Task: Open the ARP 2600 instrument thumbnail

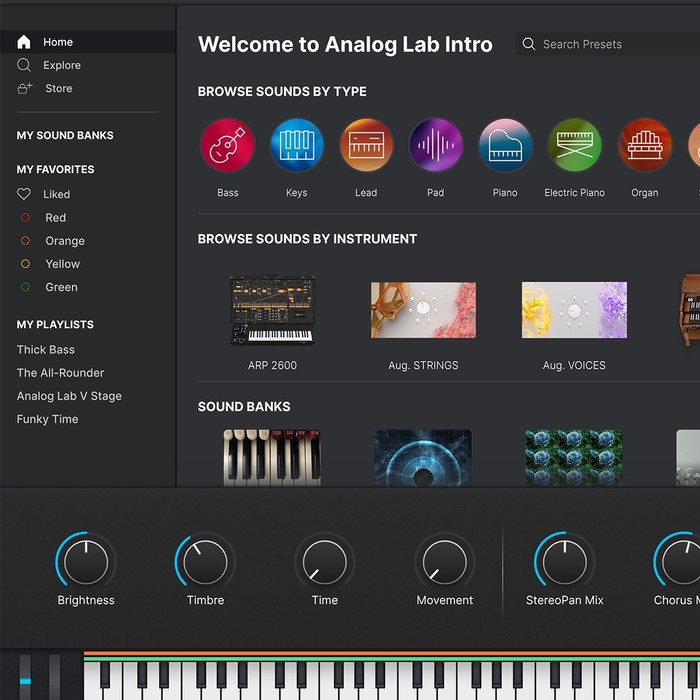Action: coord(272,310)
